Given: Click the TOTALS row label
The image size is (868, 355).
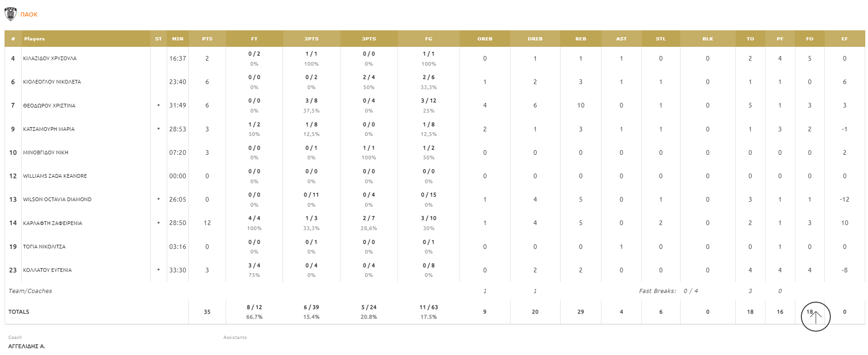Looking at the screenshot, I should coord(19,312).
